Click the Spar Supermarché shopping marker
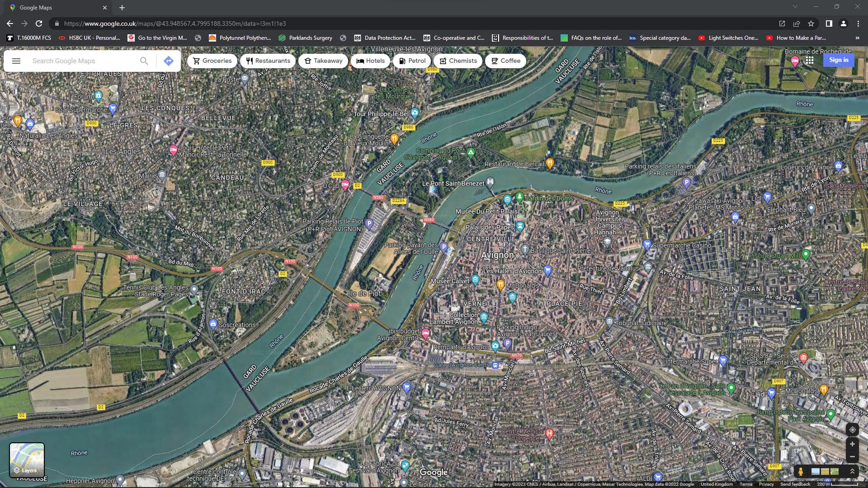The height and width of the screenshot is (488, 868). (x=113, y=108)
